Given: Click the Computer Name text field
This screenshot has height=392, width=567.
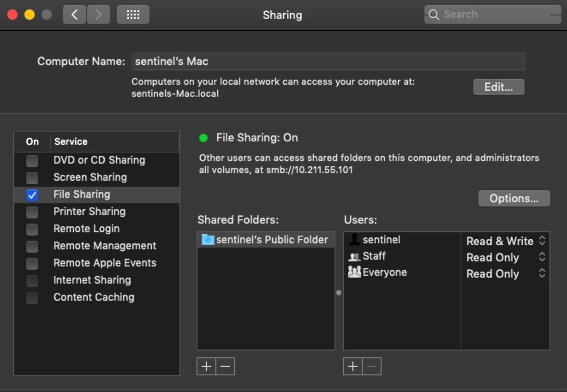Looking at the screenshot, I should tap(328, 61).
